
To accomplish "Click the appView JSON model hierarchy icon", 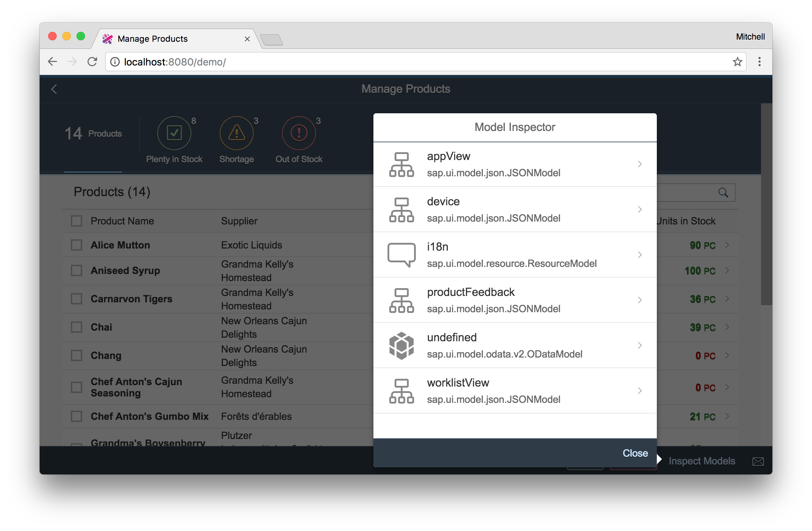I will point(401,165).
